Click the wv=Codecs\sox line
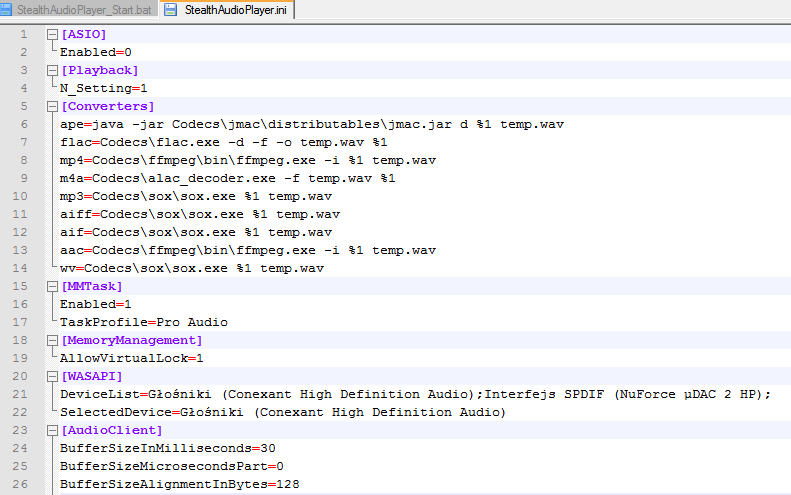This screenshot has height=495, width=791. [192, 268]
